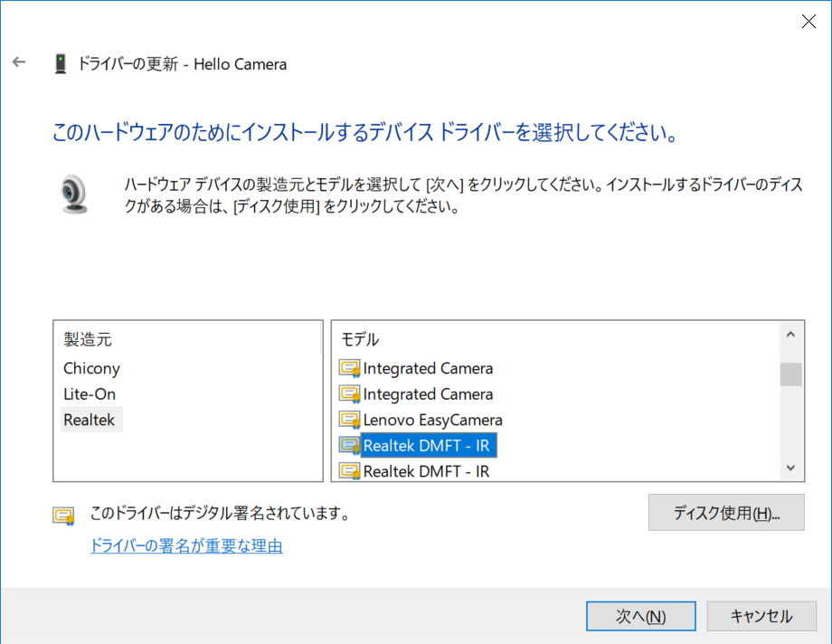832x644 pixels.
Task: Cancel the wizard with キャンセル
Action: [761, 616]
